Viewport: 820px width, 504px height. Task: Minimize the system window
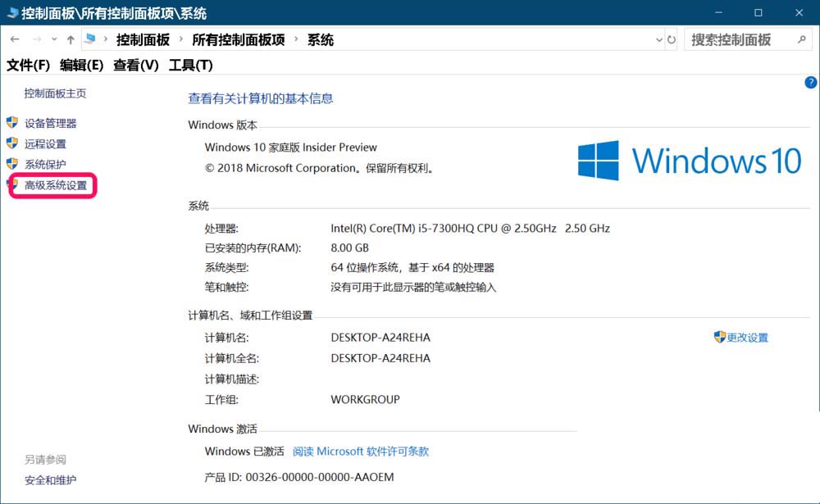(x=718, y=12)
